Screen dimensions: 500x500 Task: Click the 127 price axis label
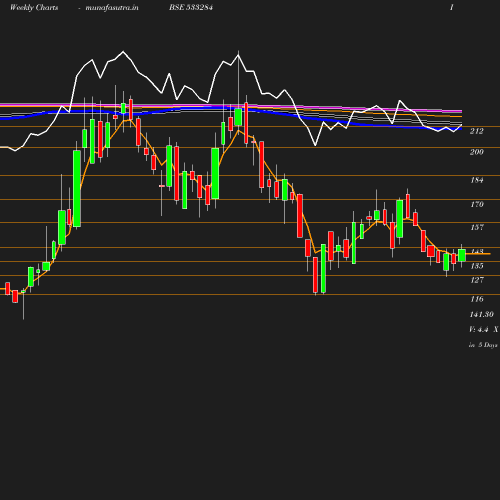pos(477,280)
